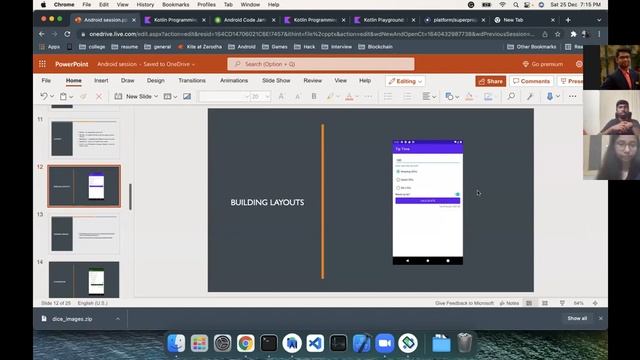Click the Format Painter brush icon

click(83, 96)
